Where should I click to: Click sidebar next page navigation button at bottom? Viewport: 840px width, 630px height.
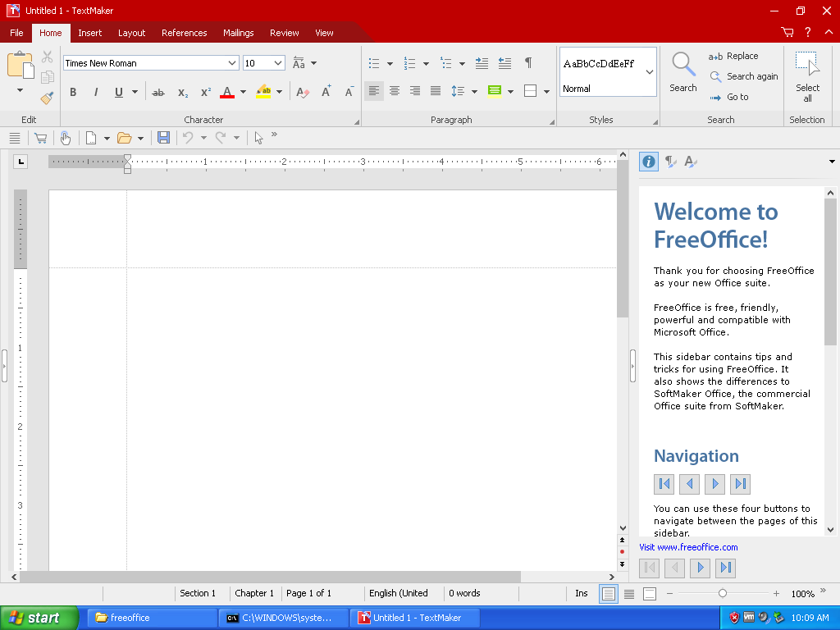[701, 568]
